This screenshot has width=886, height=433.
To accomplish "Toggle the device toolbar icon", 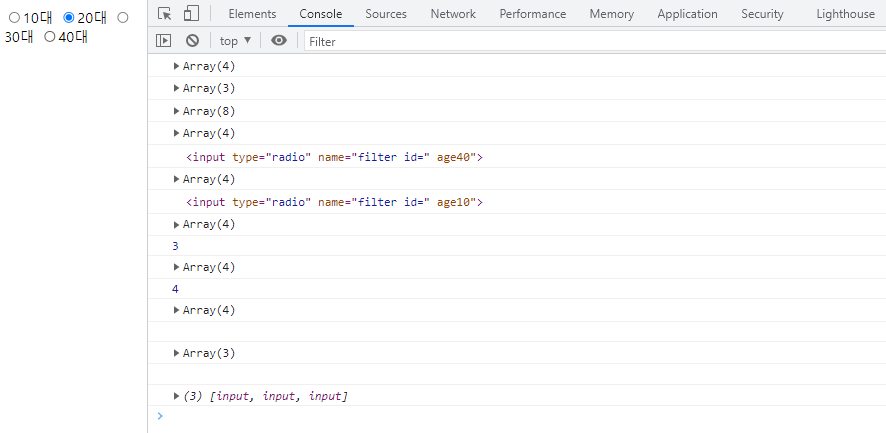I will pyautogui.click(x=192, y=14).
